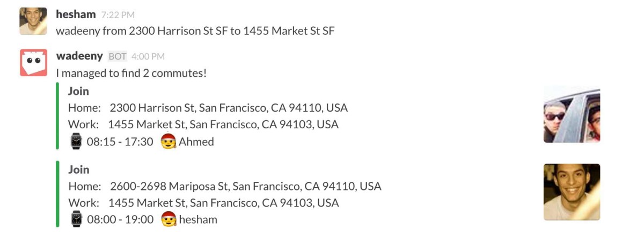Click the wadeeny bot avatar icon

pyautogui.click(x=33, y=63)
